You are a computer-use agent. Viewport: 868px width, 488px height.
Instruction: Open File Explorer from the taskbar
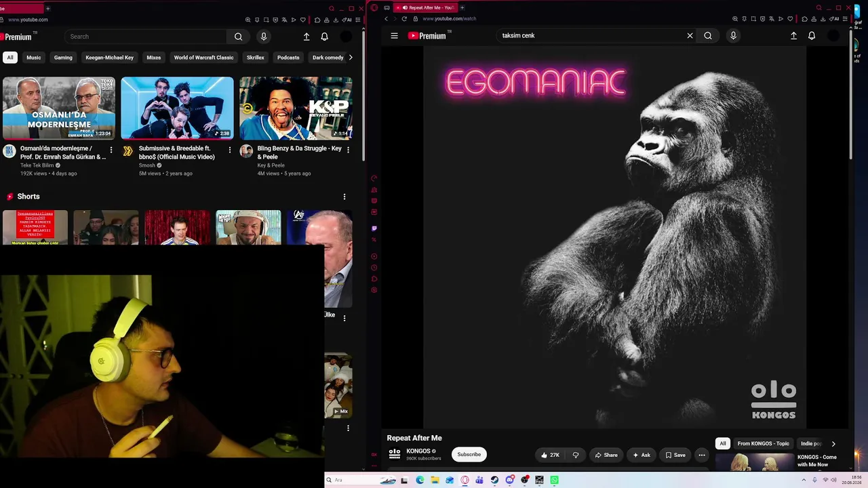(x=435, y=480)
